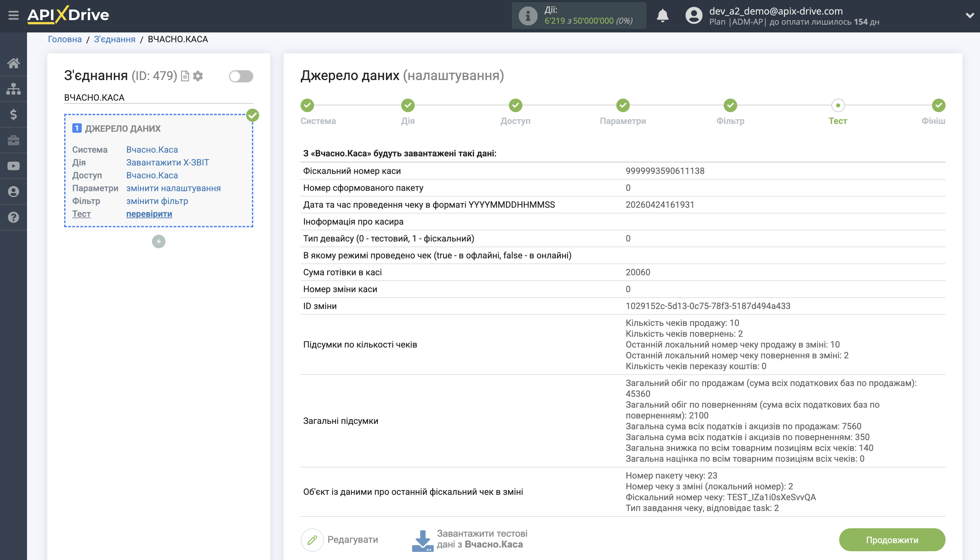Screen dimensions: 980x560
Task: Open the connections sitemap icon in sidebar
Action: pyautogui.click(x=14, y=89)
